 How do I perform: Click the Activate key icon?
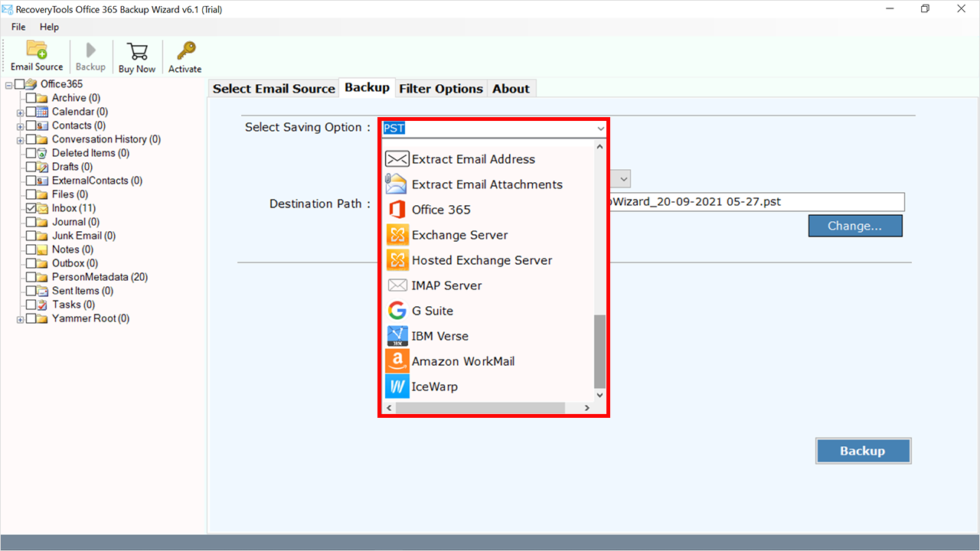pyautogui.click(x=185, y=51)
